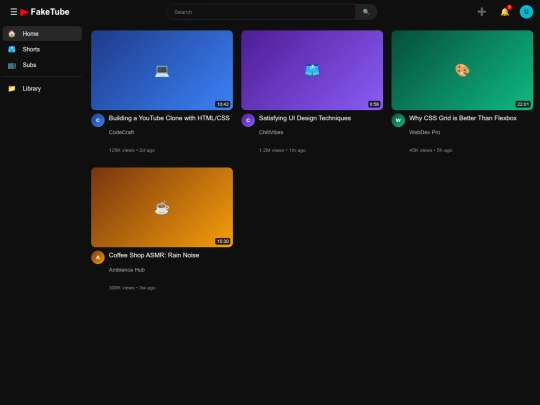Click the 300K views 3w ago text
This screenshot has width=540, height=405.
(132, 288)
